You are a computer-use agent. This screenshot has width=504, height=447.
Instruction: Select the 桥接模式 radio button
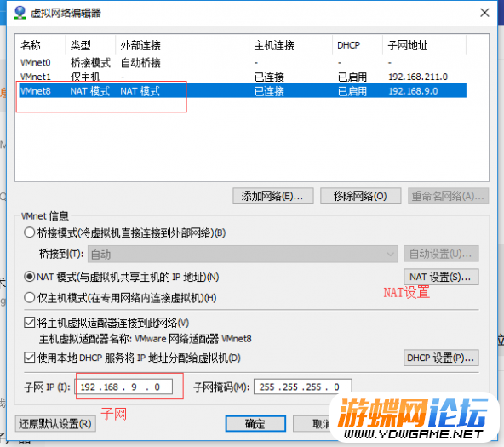29,232
